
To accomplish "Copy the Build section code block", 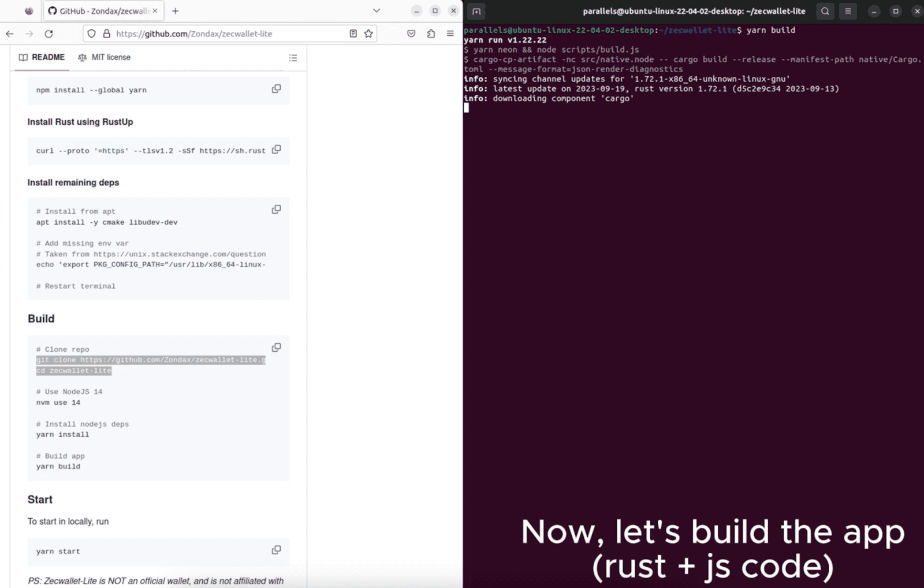I will click(277, 347).
